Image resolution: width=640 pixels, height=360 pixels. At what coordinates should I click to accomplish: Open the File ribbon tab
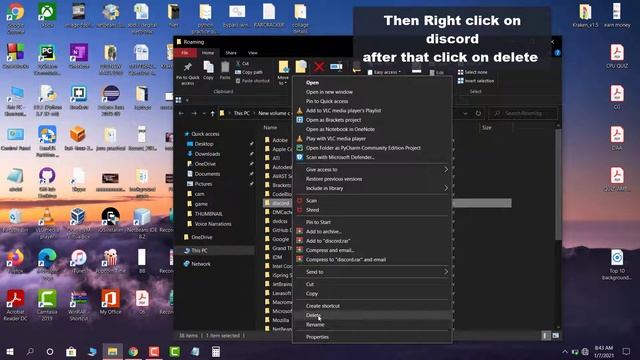[x=185, y=53]
